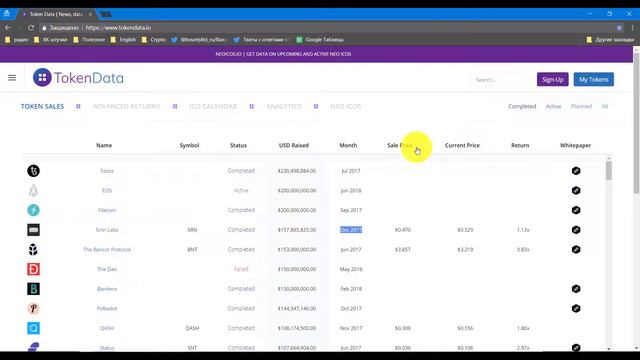Click the Failed status of The Dao
Image resolution: width=640 pixels, height=360 pixels.
(x=241, y=269)
